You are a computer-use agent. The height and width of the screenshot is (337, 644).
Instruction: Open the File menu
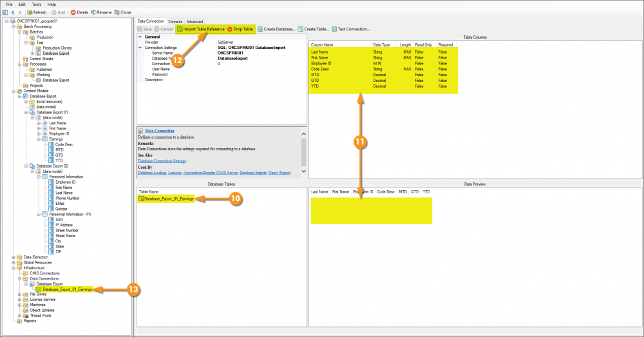9,4
